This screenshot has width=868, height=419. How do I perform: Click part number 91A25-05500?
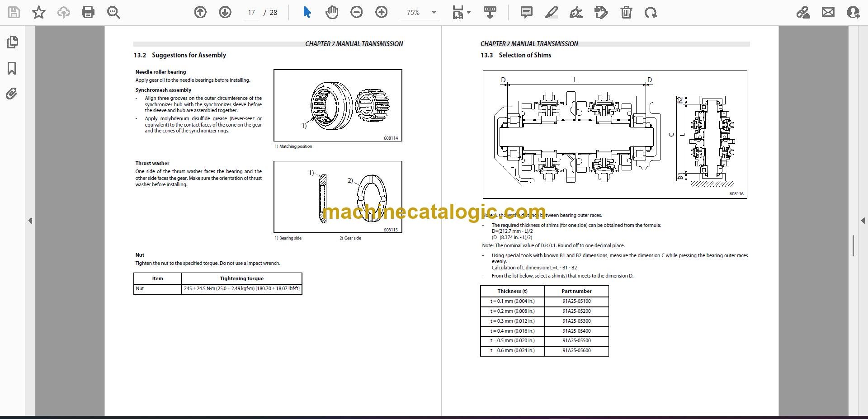[576, 340]
